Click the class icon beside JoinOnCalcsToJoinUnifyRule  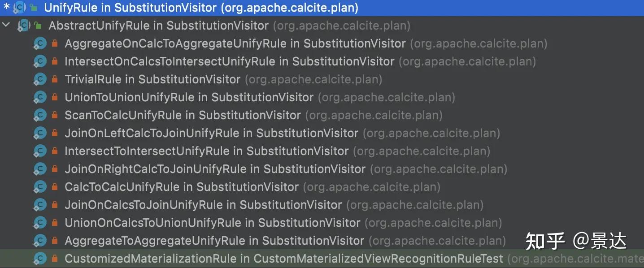coord(40,205)
